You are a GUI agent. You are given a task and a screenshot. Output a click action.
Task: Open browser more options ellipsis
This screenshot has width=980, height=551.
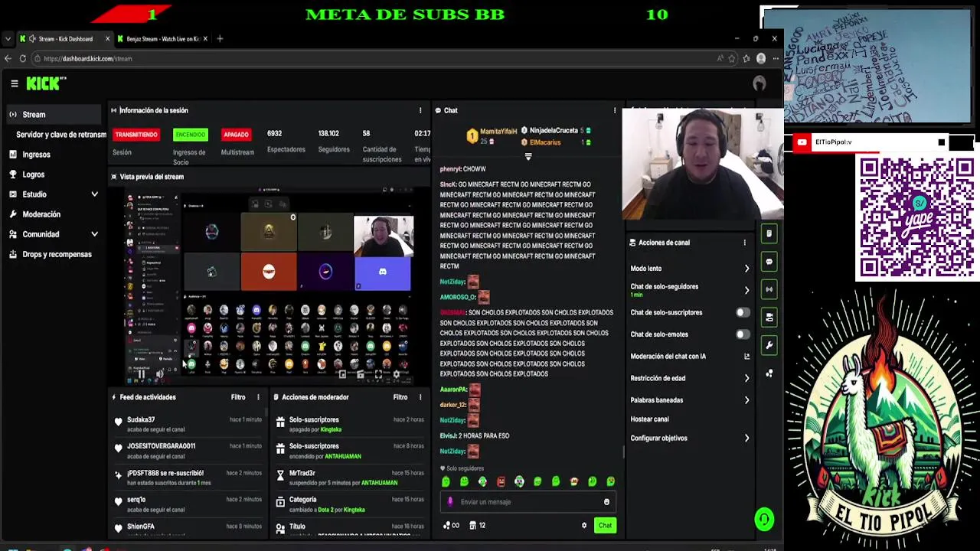point(774,58)
